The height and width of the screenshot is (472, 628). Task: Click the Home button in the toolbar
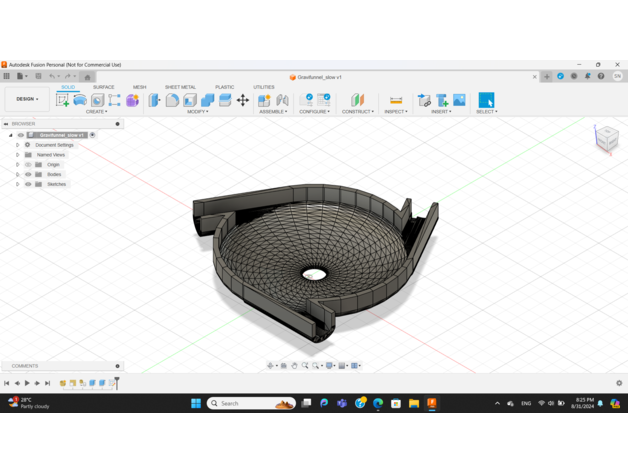tap(87, 76)
